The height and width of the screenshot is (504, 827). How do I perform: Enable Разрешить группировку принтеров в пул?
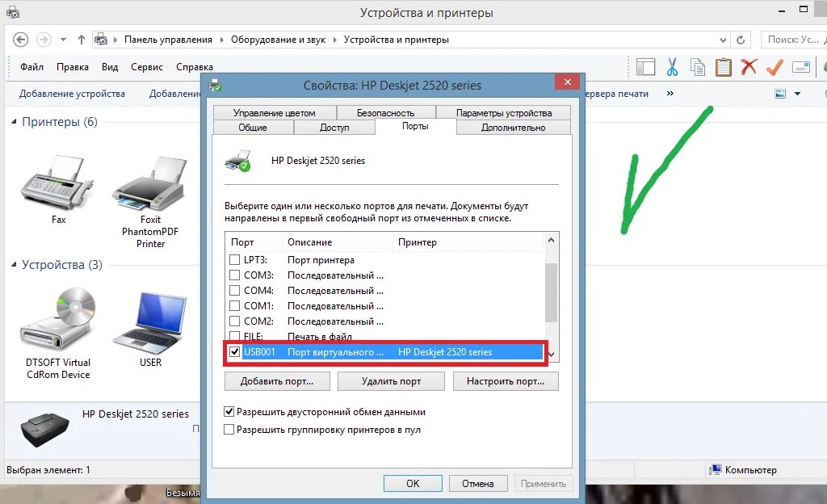229,430
